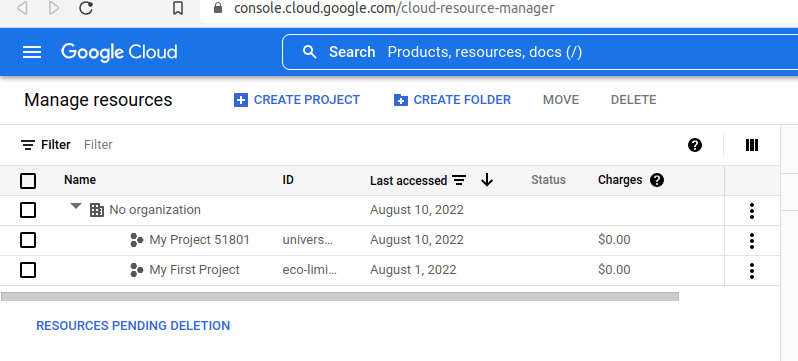This screenshot has height=361, width=798.
Task: Click No organization August 10, 2022 date
Action: coord(417,210)
